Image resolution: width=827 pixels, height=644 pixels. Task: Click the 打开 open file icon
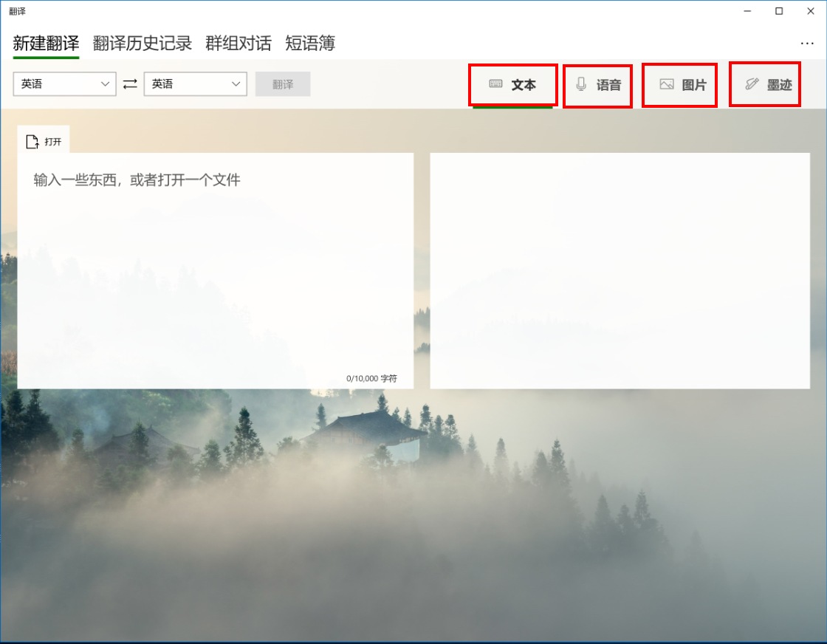pyautogui.click(x=32, y=142)
